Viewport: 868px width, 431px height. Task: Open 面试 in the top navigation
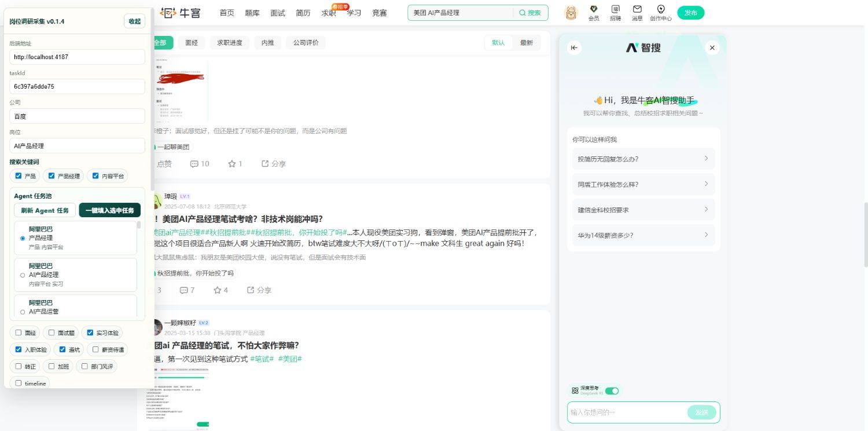tap(278, 13)
